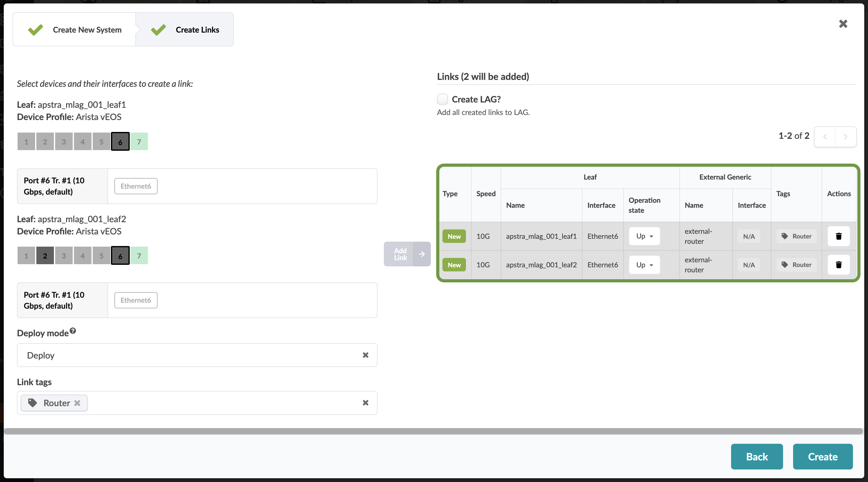
Task: Delete the apstra_mlag_001_leaf1 link row
Action: pos(838,236)
